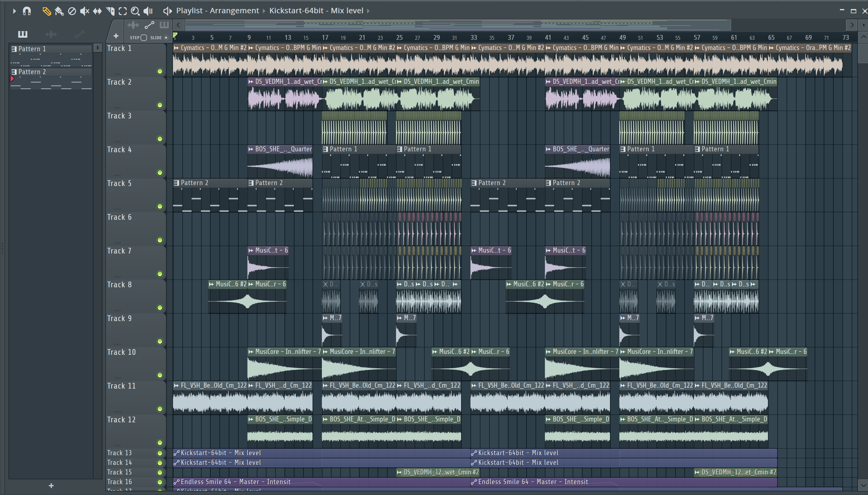Show patterns in picker via piano icon
This screenshot has height=495, width=868.
pyautogui.click(x=22, y=34)
